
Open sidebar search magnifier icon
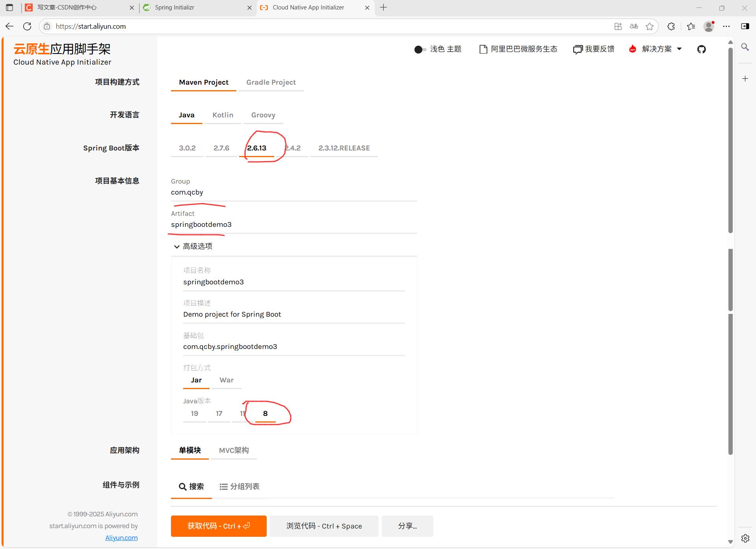(x=745, y=47)
